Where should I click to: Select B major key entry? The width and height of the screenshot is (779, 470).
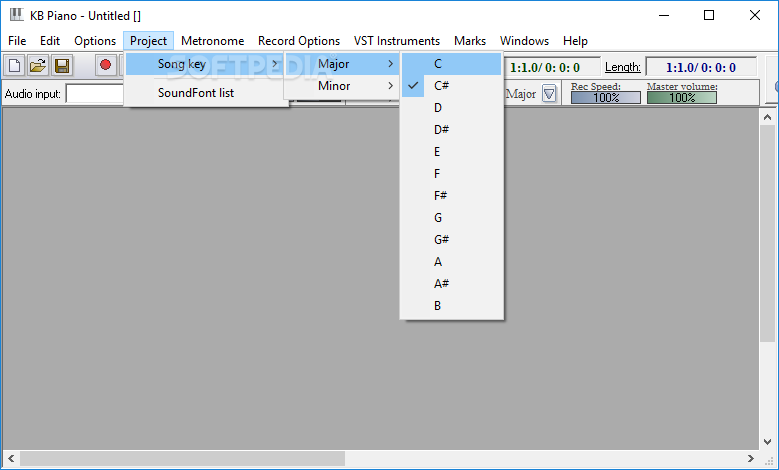click(452, 306)
